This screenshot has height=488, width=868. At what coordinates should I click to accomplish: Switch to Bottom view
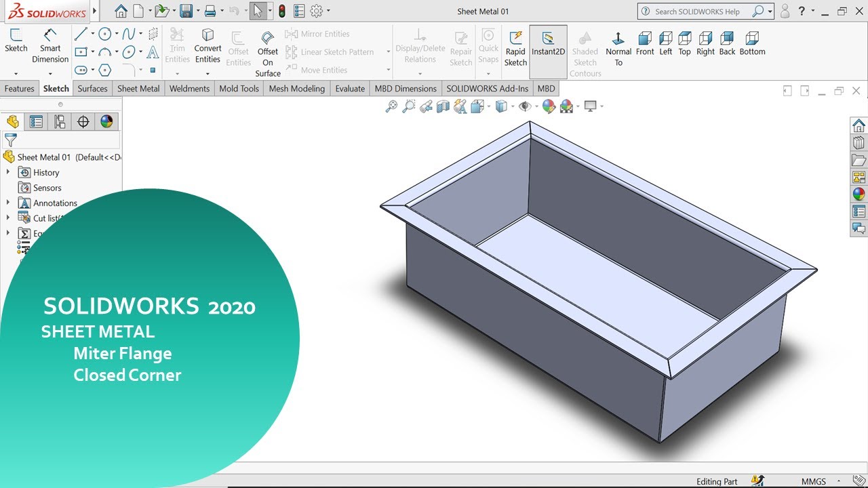coord(752,43)
